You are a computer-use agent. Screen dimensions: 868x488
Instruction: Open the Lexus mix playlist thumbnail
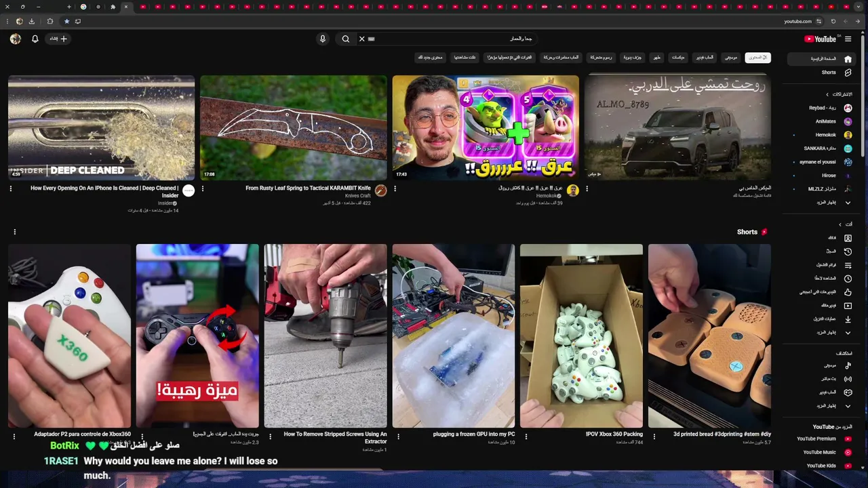pyautogui.click(x=677, y=127)
